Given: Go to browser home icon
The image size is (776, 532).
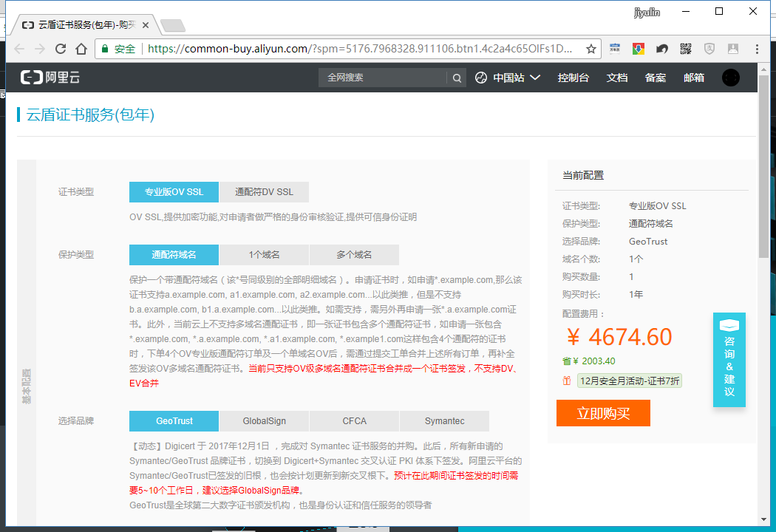Looking at the screenshot, I should pyautogui.click(x=81, y=49).
